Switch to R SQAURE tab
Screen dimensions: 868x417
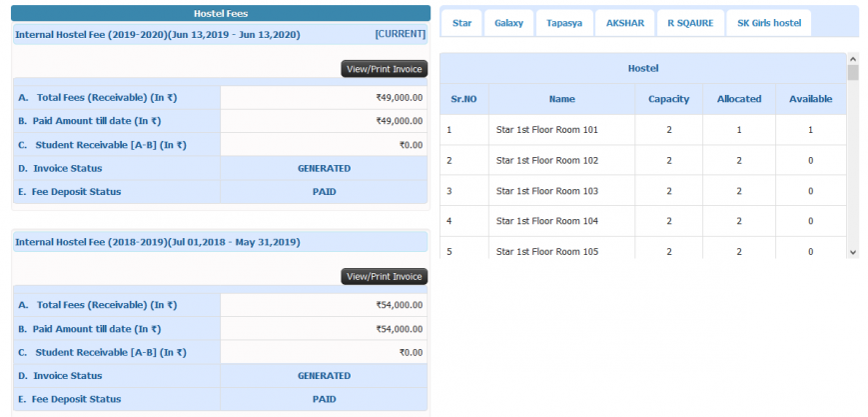(690, 23)
